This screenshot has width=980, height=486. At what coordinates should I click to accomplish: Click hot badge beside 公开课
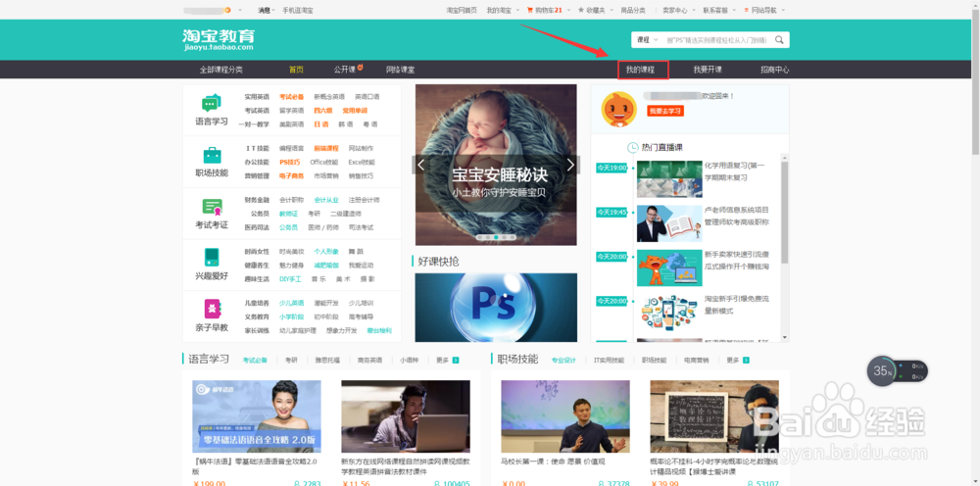pos(360,67)
